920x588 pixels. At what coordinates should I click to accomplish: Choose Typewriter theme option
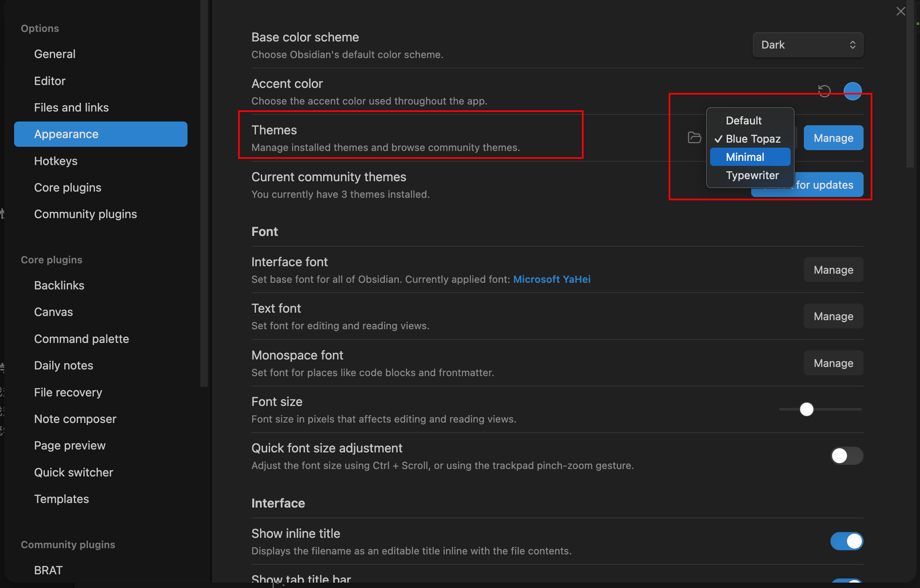point(752,175)
